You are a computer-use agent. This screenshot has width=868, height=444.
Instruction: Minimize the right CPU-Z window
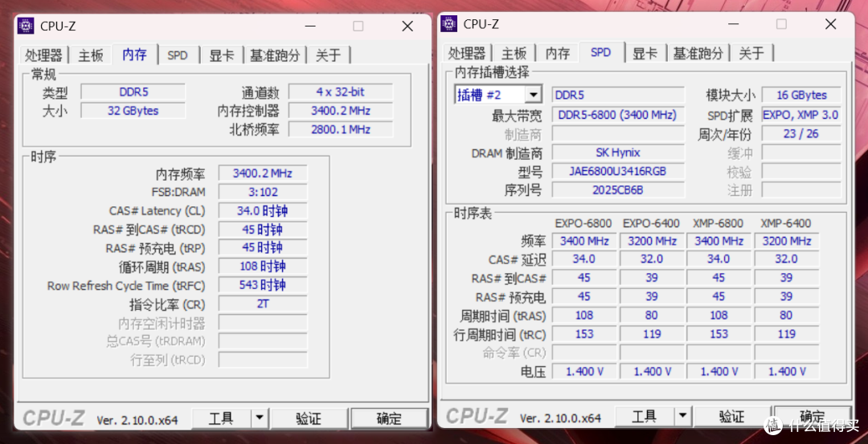coord(734,24)
